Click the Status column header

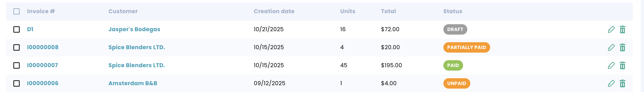453,11
